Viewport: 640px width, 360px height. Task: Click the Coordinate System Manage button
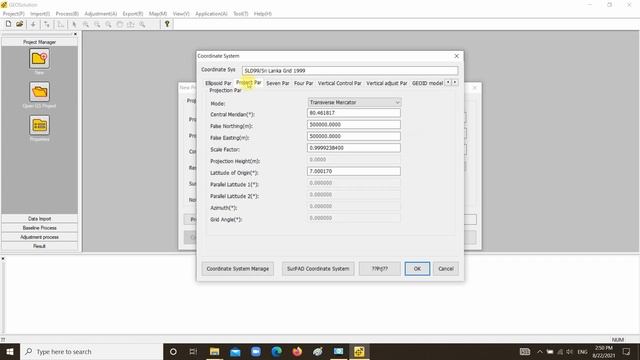238,269
